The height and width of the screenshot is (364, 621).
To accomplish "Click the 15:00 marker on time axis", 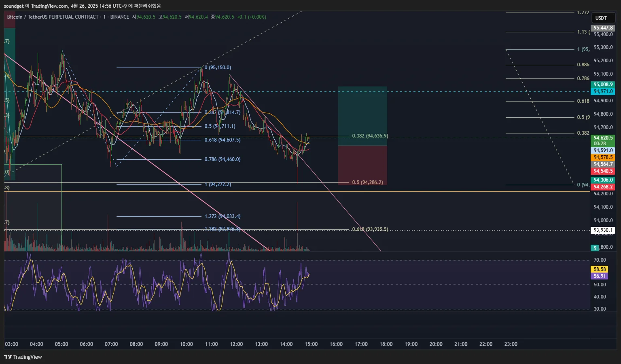I will (x=311, y=344).
